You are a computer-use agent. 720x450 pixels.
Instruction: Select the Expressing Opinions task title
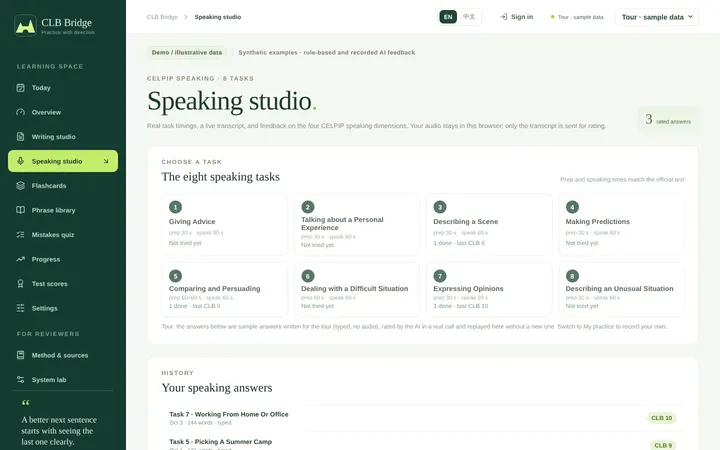pyautogui.click(x=468, y=288)
